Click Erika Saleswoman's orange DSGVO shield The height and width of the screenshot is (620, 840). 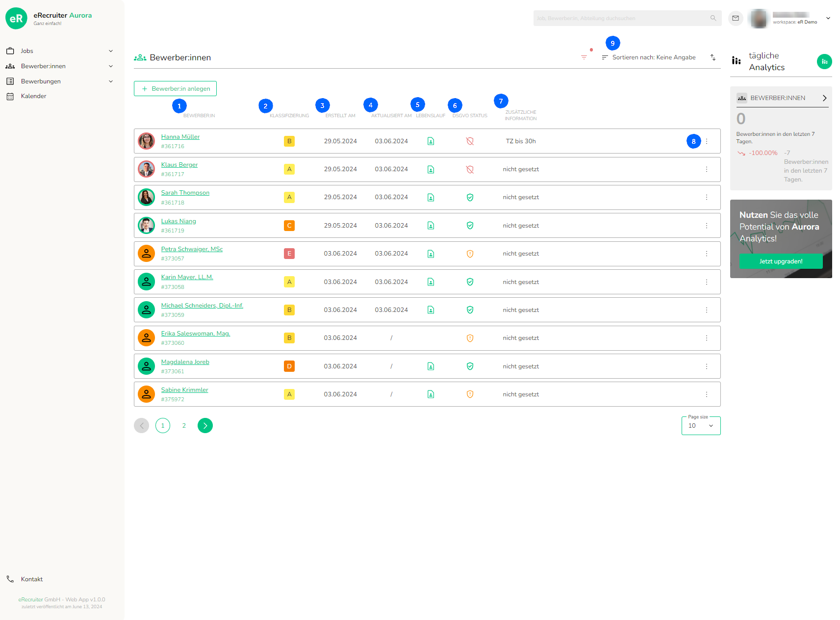(x=470, y=338)
